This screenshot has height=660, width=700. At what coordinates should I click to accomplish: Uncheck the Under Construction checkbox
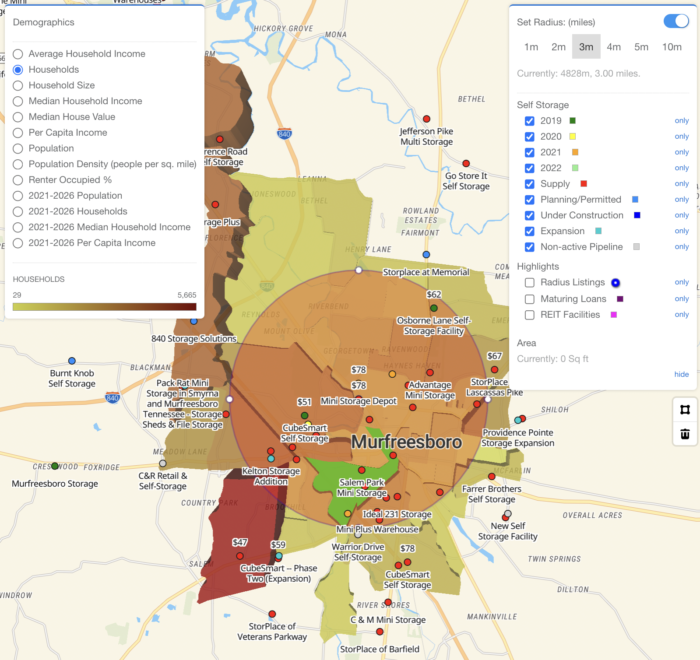tap(530, 215)
